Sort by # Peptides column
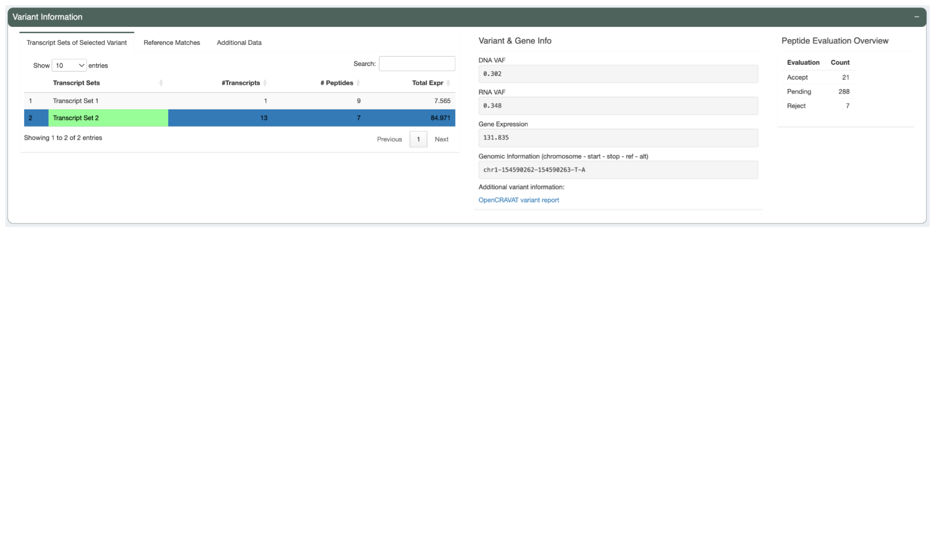This screenshot has width=934, height=560. click(x=358, y=83)
